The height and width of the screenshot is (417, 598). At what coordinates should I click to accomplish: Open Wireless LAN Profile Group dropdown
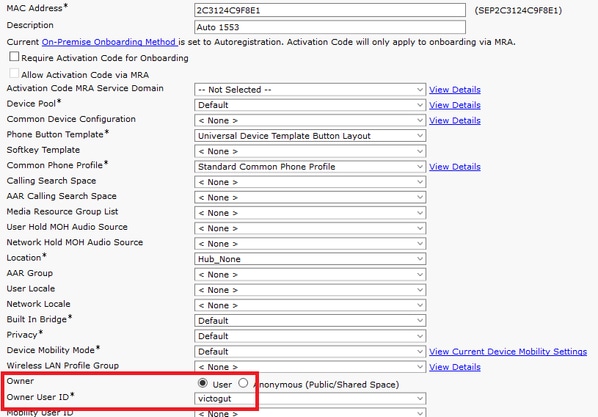pos(310,367)
